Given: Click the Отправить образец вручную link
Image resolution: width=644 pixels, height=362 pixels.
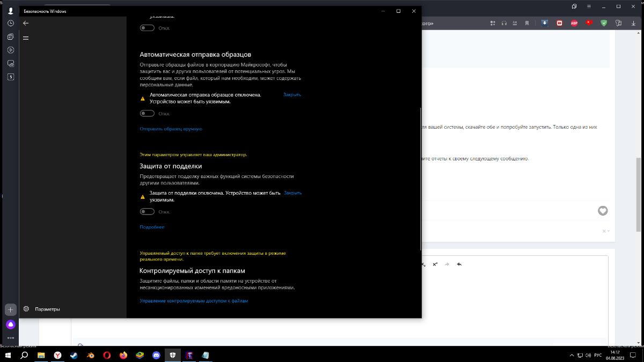Looking at the screenshot, I should click(171, 129).
